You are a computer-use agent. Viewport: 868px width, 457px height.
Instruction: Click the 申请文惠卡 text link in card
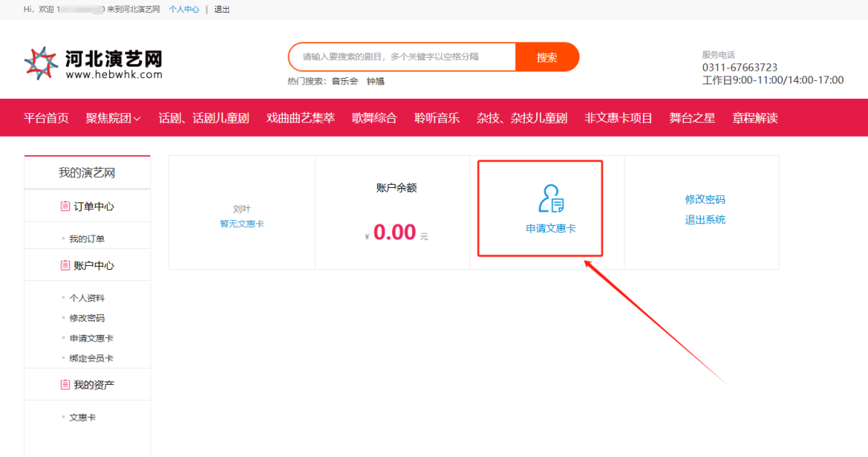pyautogui.click(x=551, y=228)
